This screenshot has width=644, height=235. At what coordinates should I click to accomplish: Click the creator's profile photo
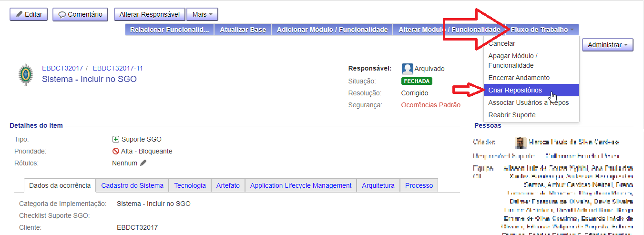[x=521, y=142]
